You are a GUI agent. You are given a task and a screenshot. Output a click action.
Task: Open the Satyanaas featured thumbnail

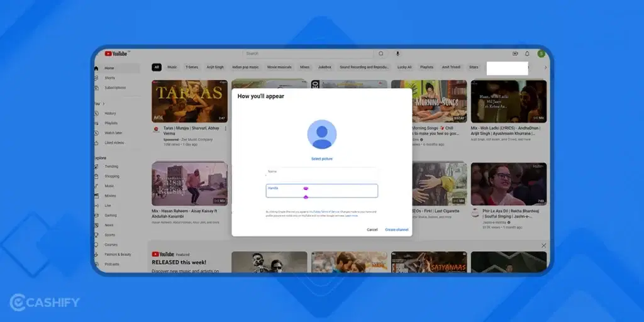point(429,262)
